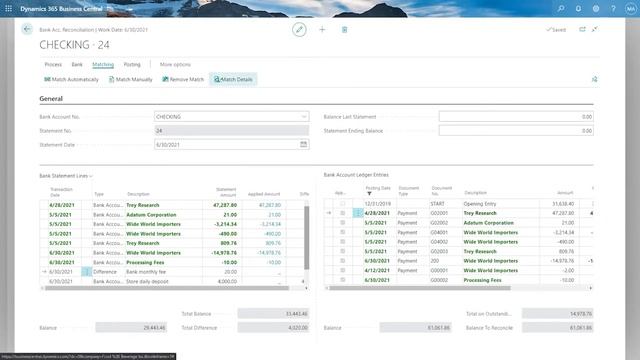This screenshot has height=360, width=640.
Task: Click Match Manually action
Action: point(130,79)
